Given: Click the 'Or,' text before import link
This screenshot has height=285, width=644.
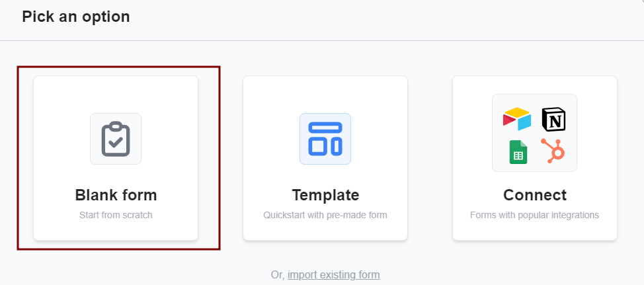Looking at the screenshot, I should [278, 274].
